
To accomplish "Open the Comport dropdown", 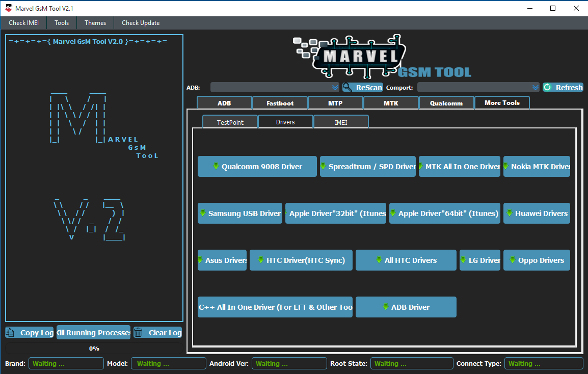I will [x=478, y=88].
